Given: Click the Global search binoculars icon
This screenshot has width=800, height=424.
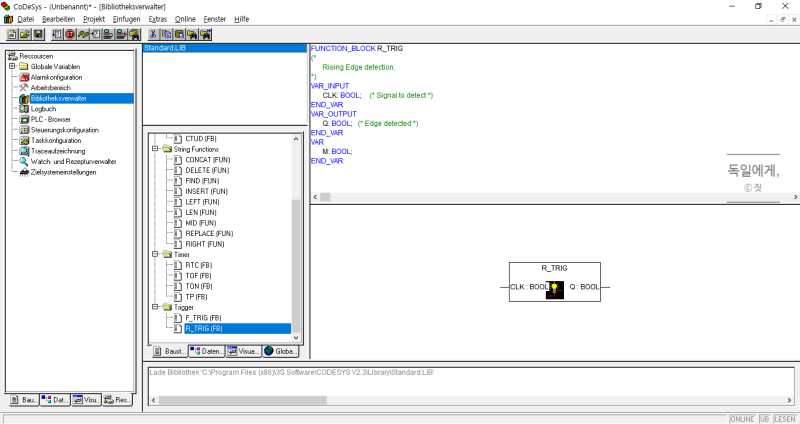Looking at the screenshot, I should coord(134,34).
